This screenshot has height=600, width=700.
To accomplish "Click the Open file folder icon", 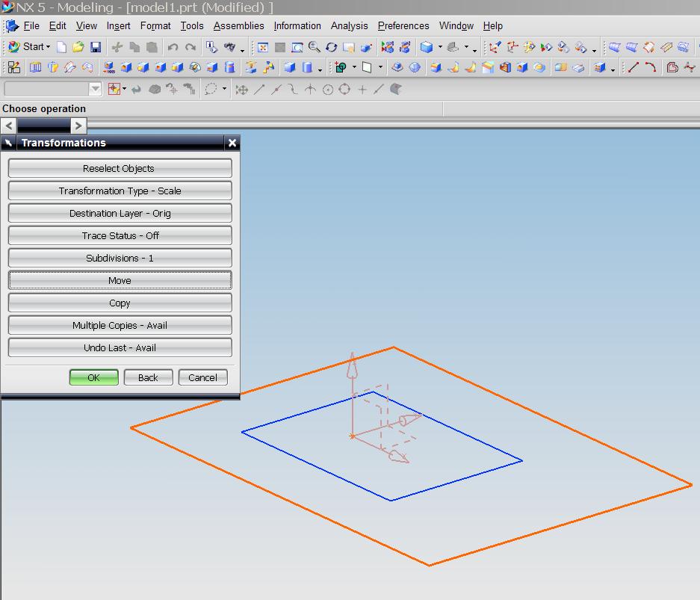I will (x=78, y=47).
